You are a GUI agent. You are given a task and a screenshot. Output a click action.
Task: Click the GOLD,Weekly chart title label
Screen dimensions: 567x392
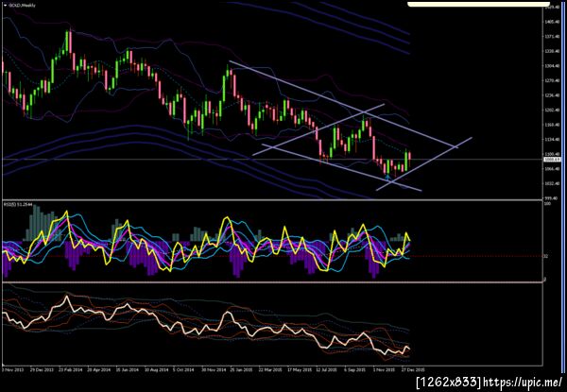pos(22,6)
